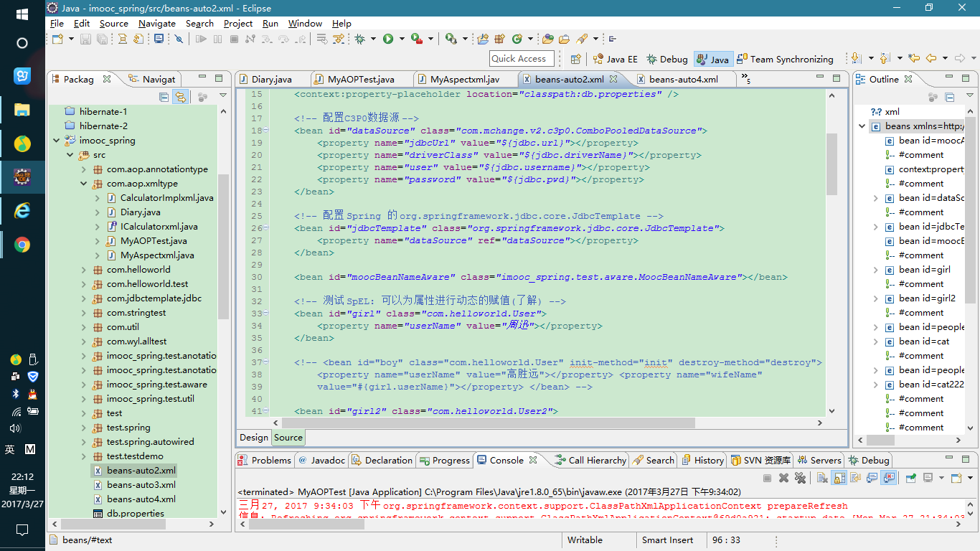This screenshot has height=551, width=980.
Task: Open the File menu
Action: [x=57, y=23]
